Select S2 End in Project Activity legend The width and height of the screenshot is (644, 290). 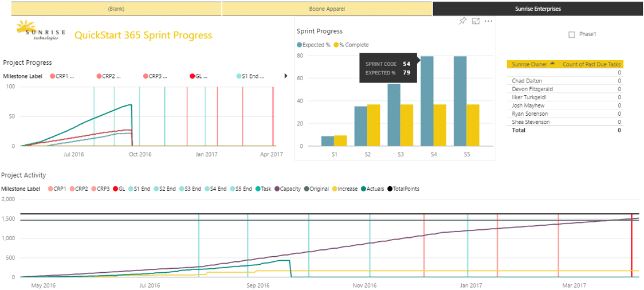click(164, 189)
